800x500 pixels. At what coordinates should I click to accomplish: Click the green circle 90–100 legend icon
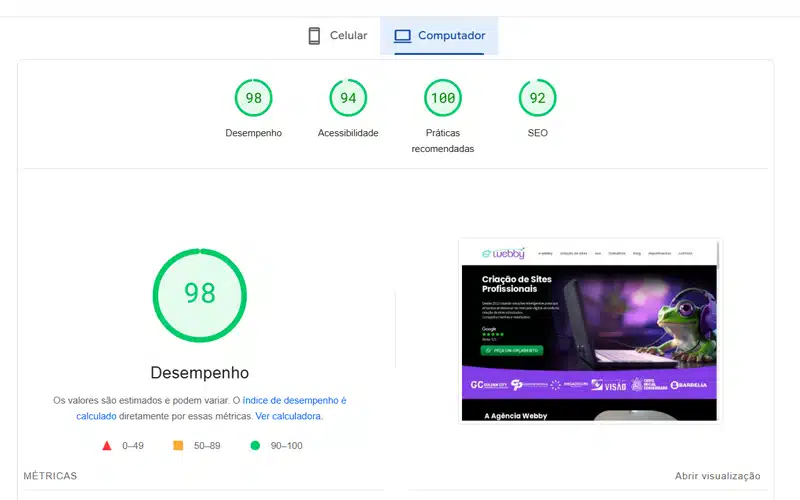(255, 445)
